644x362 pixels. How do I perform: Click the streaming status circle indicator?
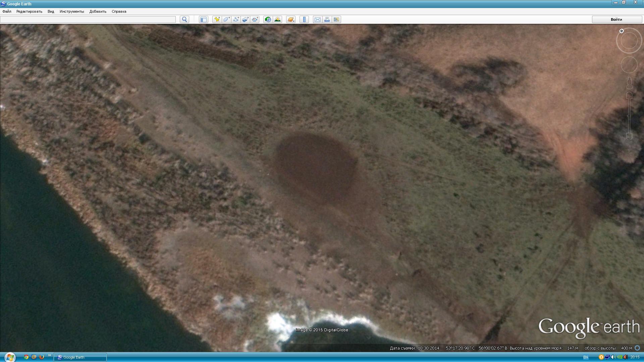pyautogui.click(x=637, y=348)
